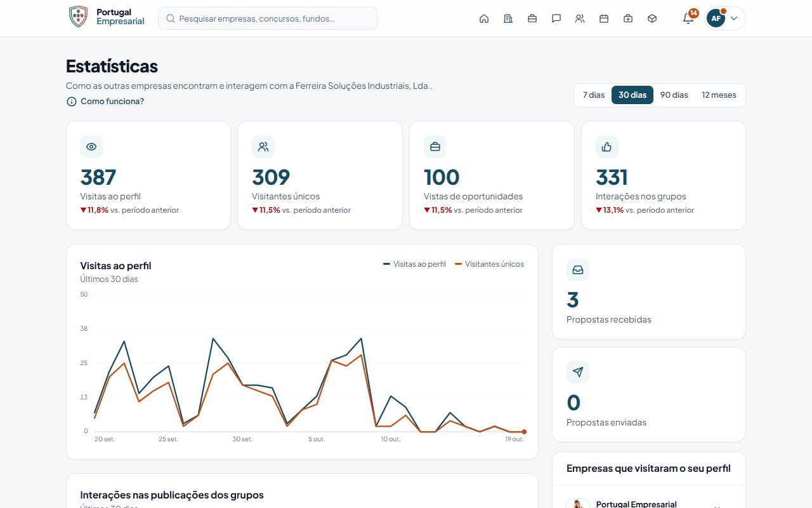This screenshot has height=508, width=812.
Task: Click the 13,1% change on Interações nos grupos
Action: pyautogui.click(x=610, y=210)
